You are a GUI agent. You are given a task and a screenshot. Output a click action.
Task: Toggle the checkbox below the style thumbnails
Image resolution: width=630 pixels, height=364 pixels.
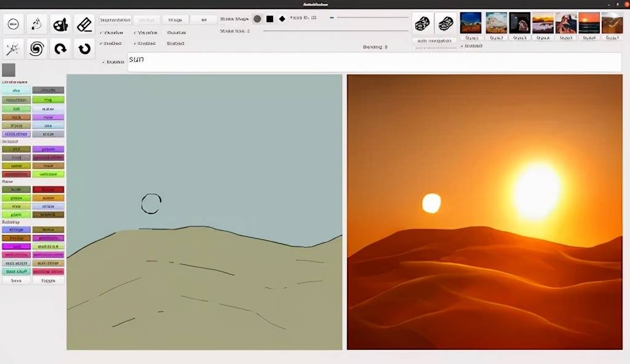463,45
